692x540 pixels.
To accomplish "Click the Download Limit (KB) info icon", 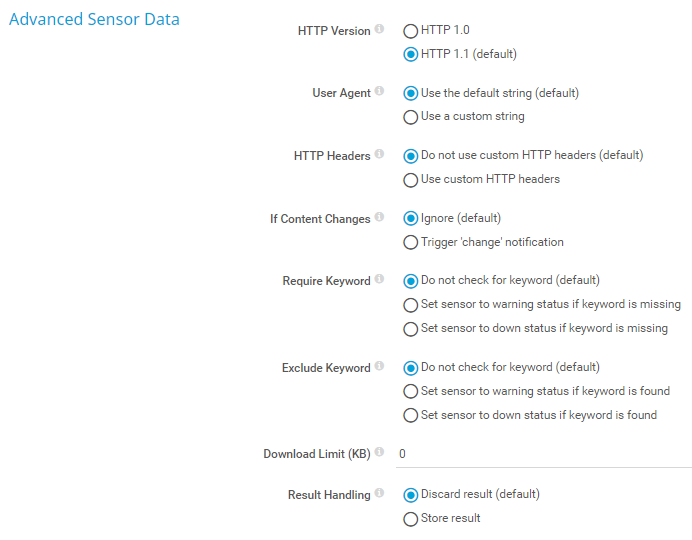I will click(379, 453).
